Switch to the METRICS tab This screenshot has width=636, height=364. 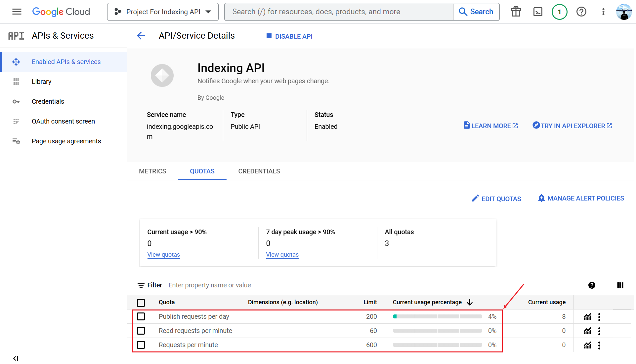click(x=152, y=171)
